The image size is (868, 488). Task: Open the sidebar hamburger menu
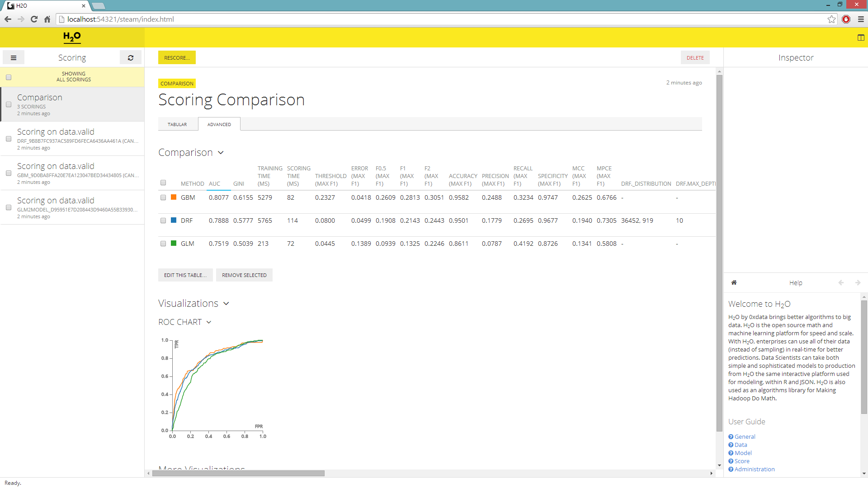(x=14, y=57)
